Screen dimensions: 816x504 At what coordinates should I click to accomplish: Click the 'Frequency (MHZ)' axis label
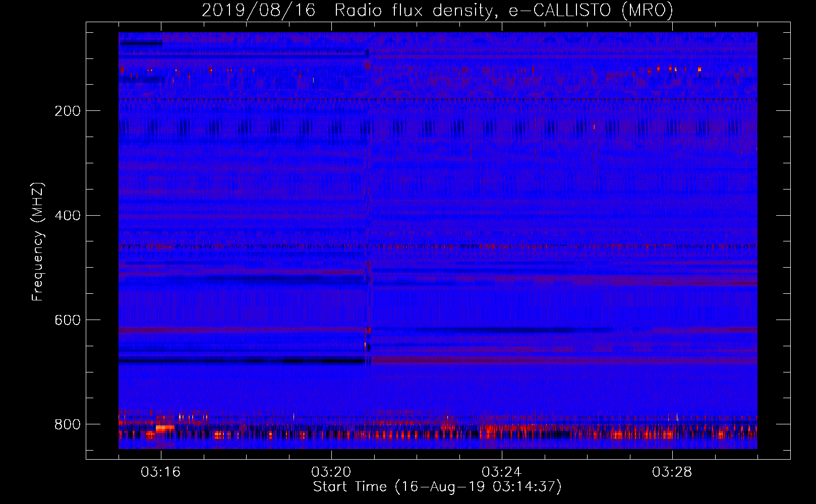(x=38, y=241)
